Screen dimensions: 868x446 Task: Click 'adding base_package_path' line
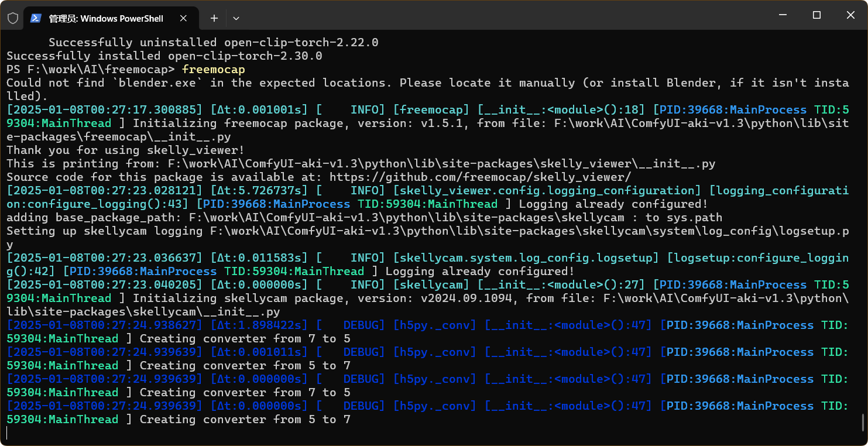tap(365, 217)
